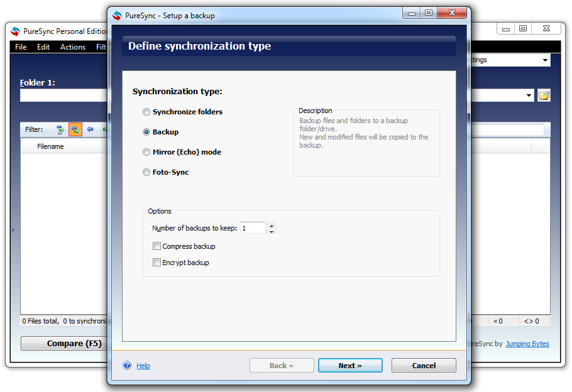The height and width of the screenshot is (392, 572).
Task: Maximize the Setup a backup dialog
Action: click(x=429, y=13)
